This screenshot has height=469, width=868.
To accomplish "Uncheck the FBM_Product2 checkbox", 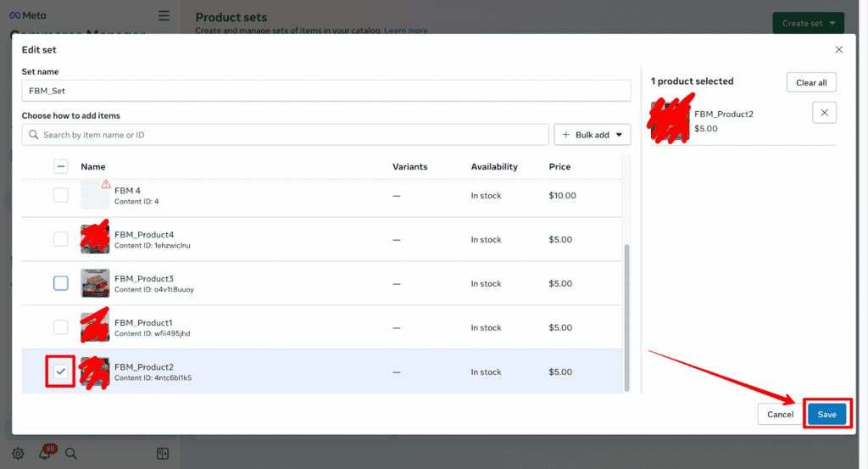I will click(61, 371).
